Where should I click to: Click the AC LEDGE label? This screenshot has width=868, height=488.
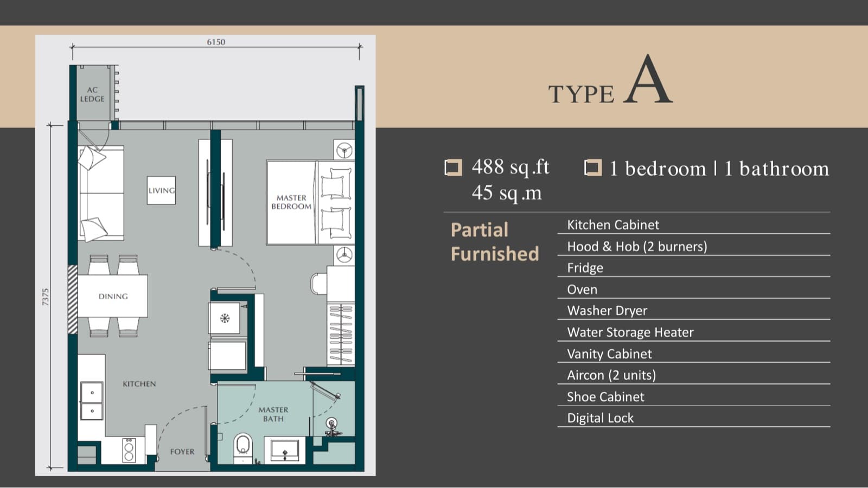click(x=92, y=94)
